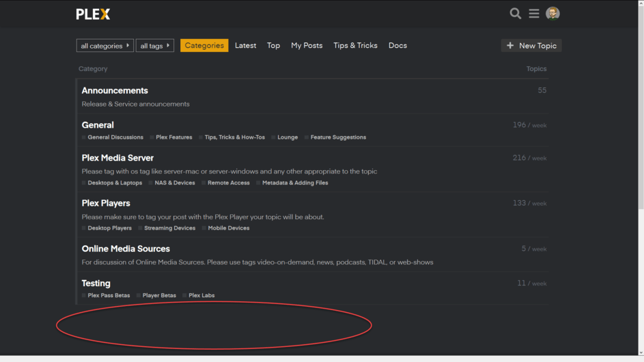The height and width of the screenshot is (362, 644).
Task: Open Plex Features subcategory
Action: 173,137
